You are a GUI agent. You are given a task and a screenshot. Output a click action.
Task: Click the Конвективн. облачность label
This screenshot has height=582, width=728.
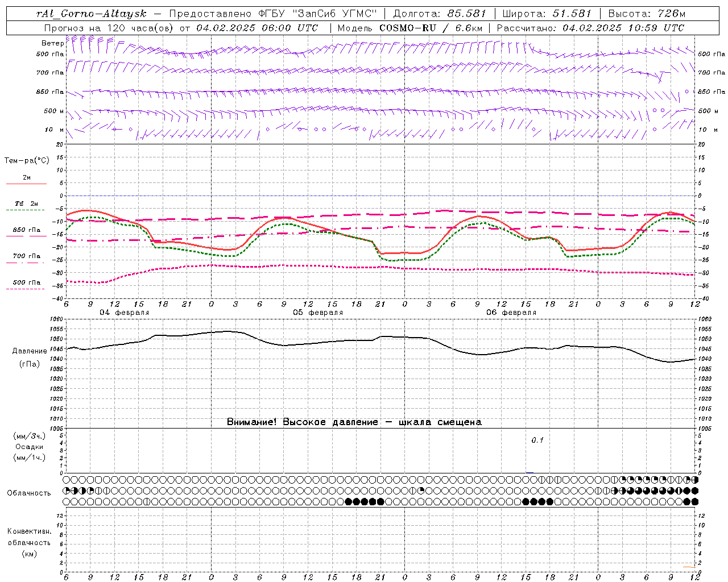click(x=29, y=537)
